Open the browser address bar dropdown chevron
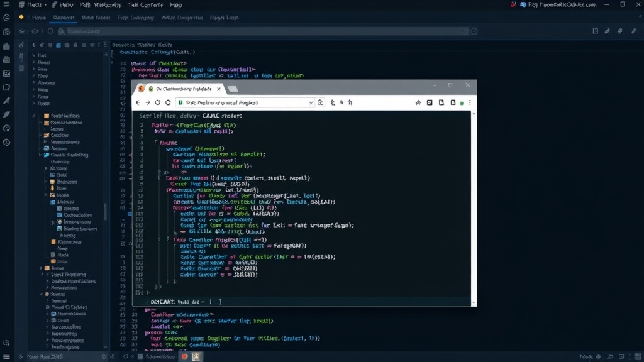 (311, 102)
